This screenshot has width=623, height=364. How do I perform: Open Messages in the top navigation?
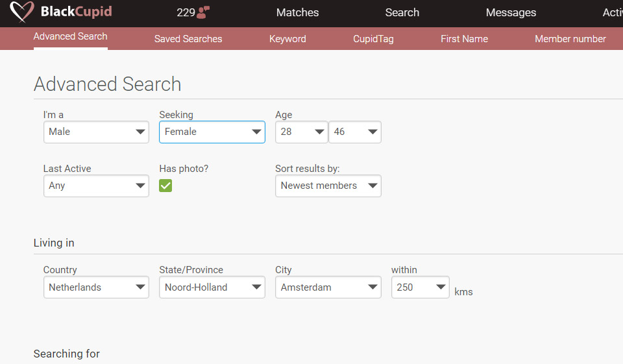coord(511,13)
